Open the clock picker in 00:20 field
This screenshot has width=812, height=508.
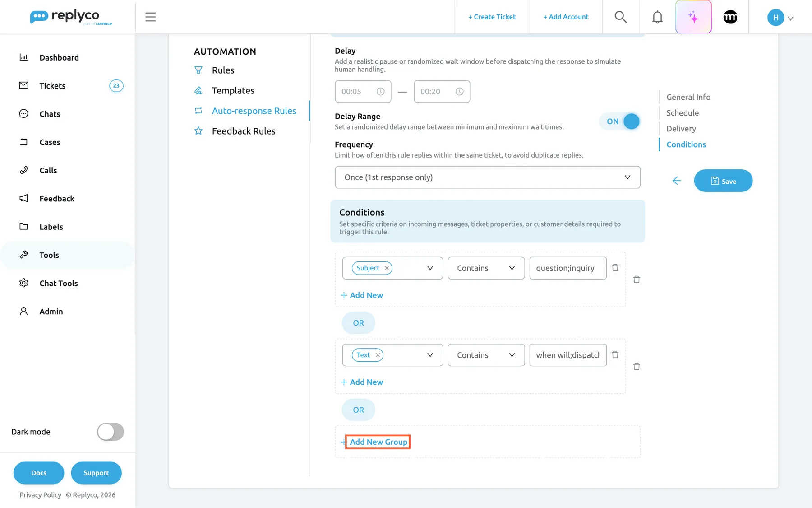coord(459,91)
